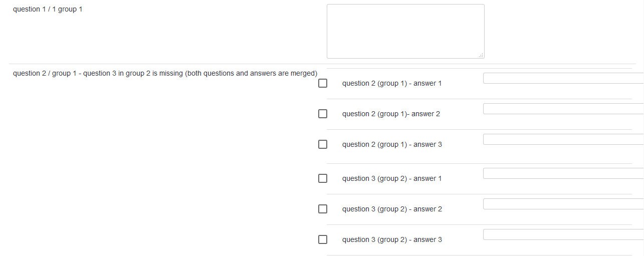Check the question 2 answer 1 checkbox

click(x=323, y=83)
